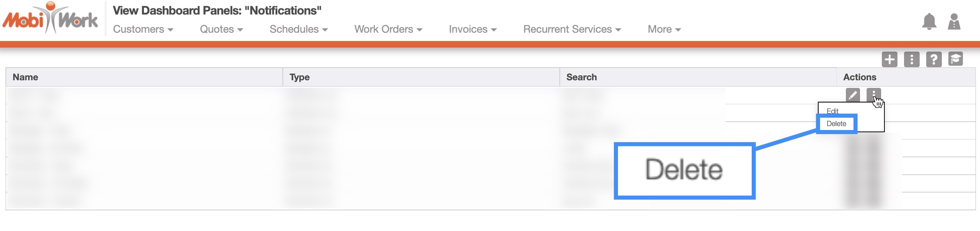Click the MobiWork logo
Viewport: 980px width, 231px height.
point(50,19)
